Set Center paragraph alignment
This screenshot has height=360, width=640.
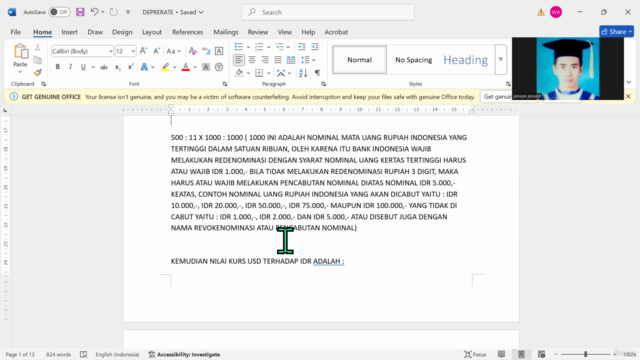coord(252,60)
